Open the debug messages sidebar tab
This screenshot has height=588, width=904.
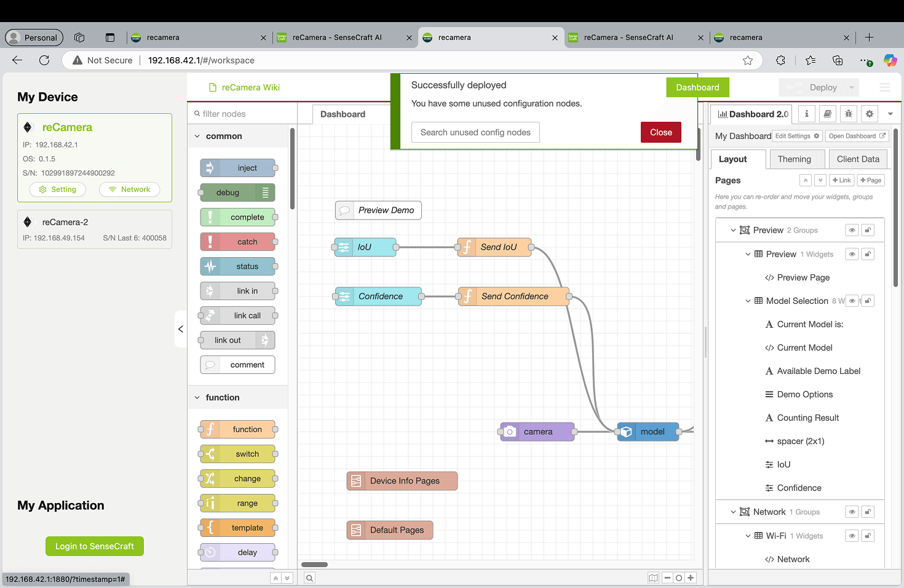848,114
